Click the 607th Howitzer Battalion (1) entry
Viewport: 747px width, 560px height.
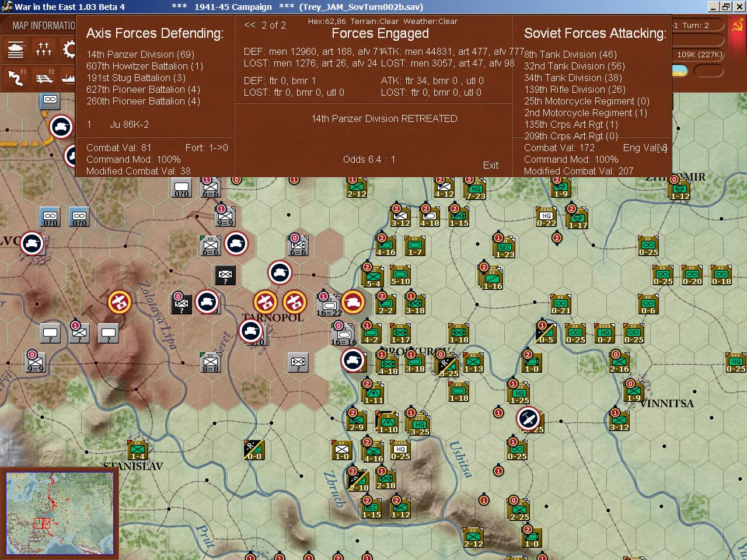[145, 66]
